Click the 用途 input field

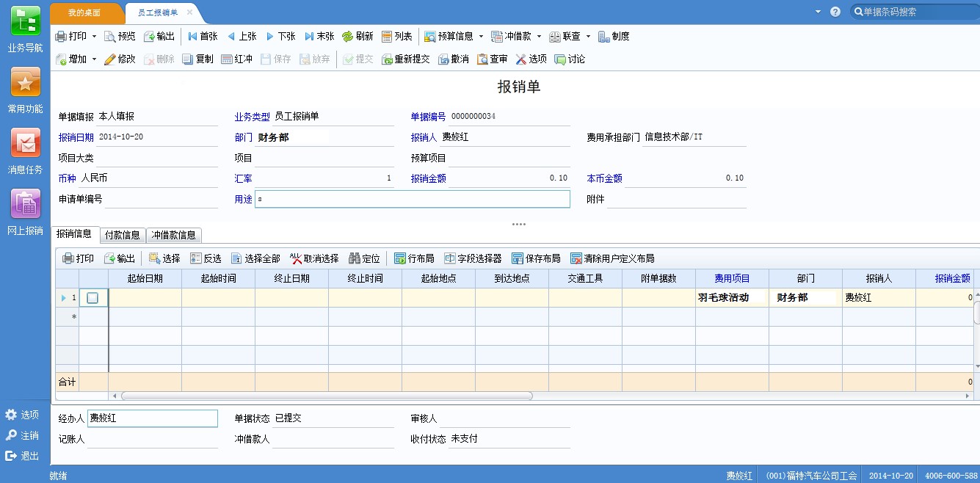pyautogui.click(x=412, y=200)
